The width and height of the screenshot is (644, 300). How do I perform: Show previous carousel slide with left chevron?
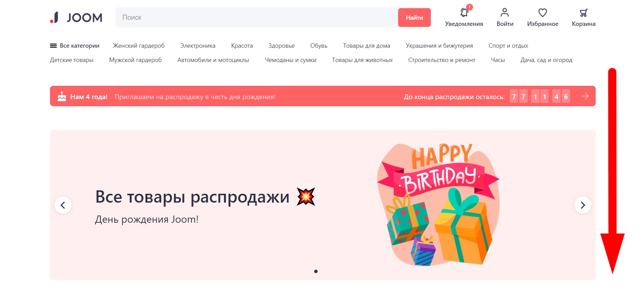point(63,205)
